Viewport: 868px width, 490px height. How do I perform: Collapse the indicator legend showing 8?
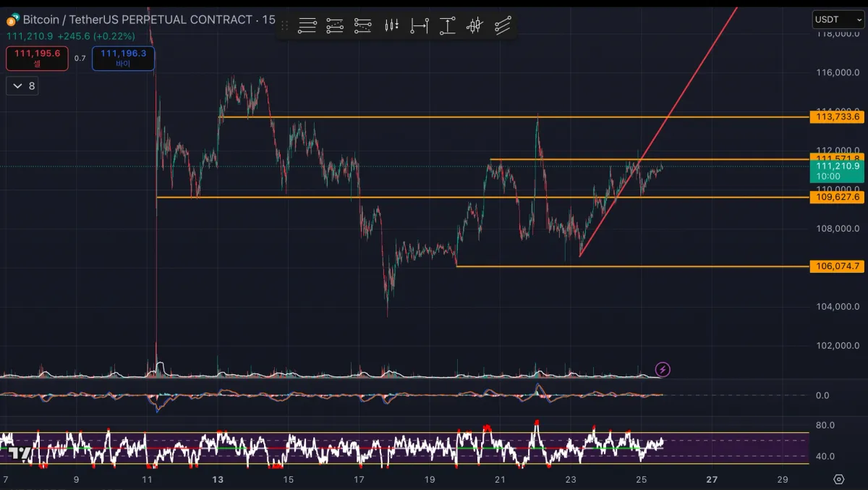coord(22,86)
